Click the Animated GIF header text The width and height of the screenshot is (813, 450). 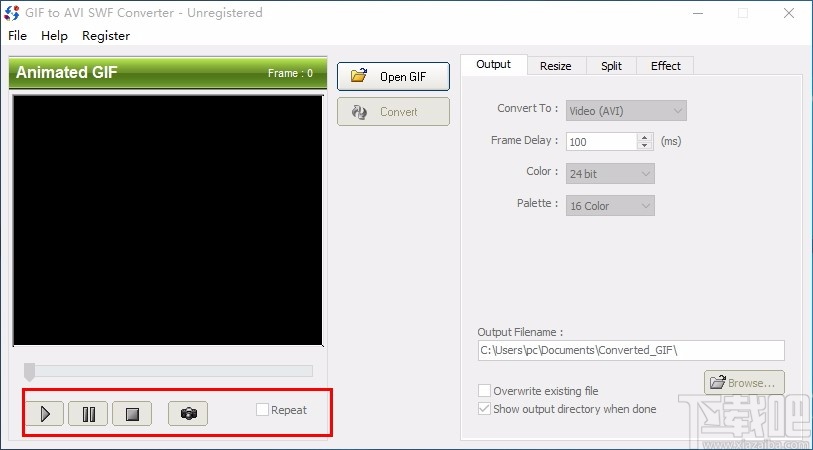66,72
